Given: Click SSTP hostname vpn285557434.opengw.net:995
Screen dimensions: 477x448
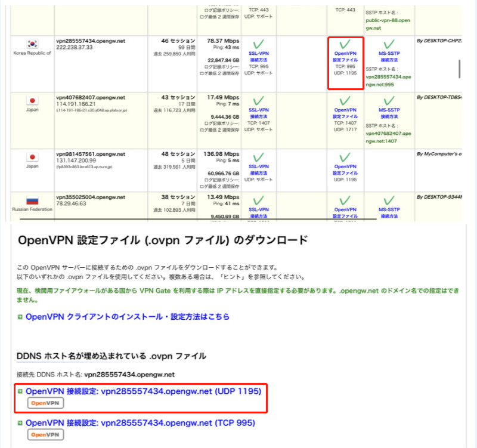Looking at the screenshot, I should point(389,81).
